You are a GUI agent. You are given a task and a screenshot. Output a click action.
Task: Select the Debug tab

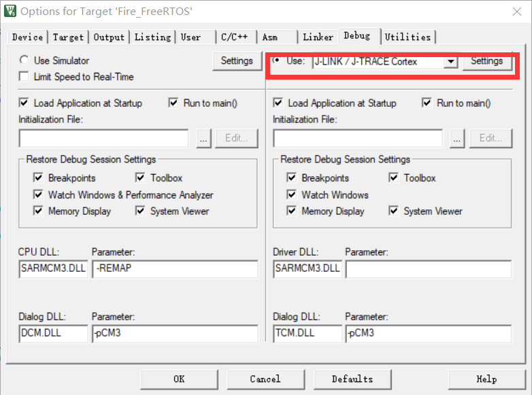point(359,36)
